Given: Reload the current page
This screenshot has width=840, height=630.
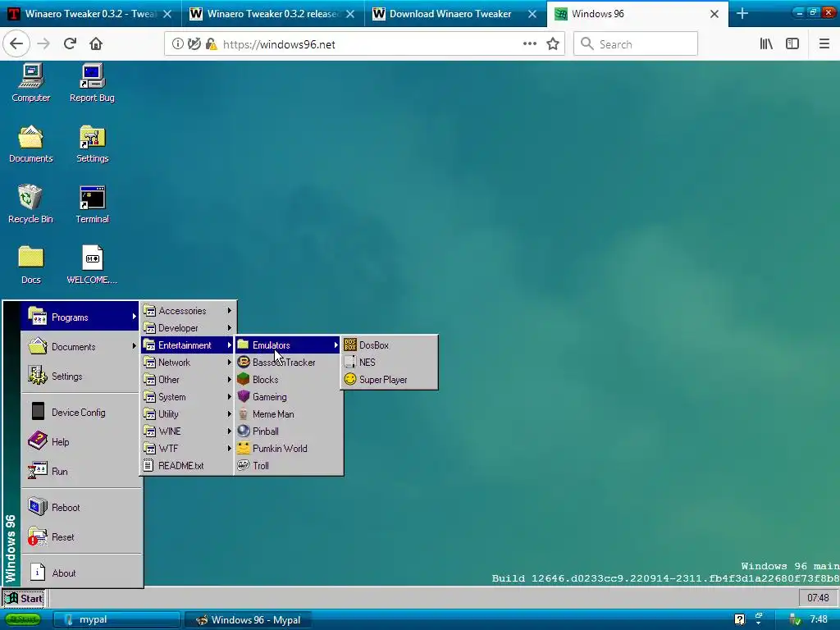Looking at the screenshot, I should (70, 44).
